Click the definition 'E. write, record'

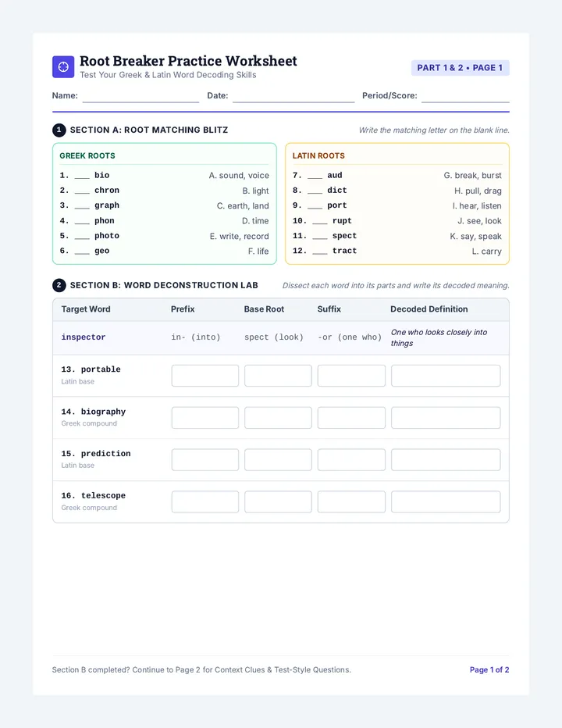pyautogui.click(x=239, y=237)
